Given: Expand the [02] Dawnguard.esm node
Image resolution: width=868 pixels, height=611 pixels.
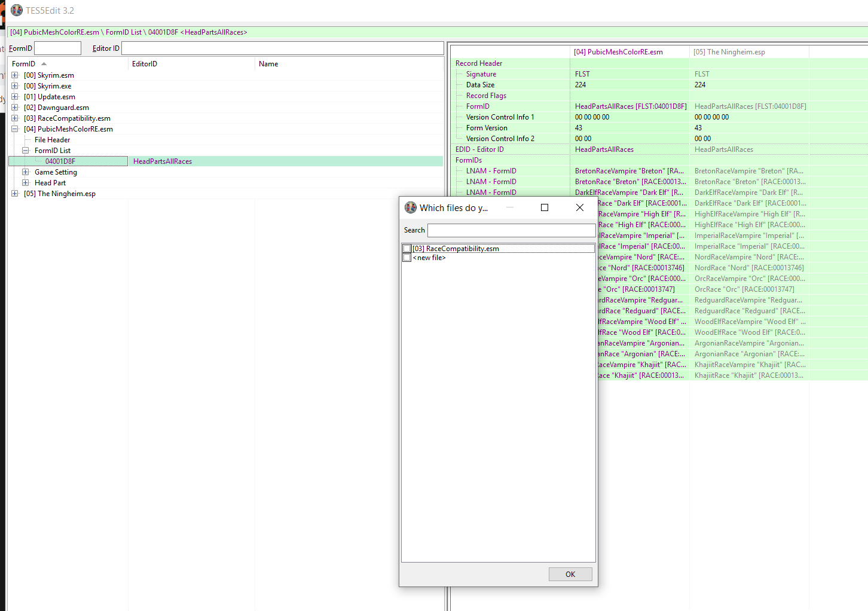Looking at the screenshot, I should 15,108.
